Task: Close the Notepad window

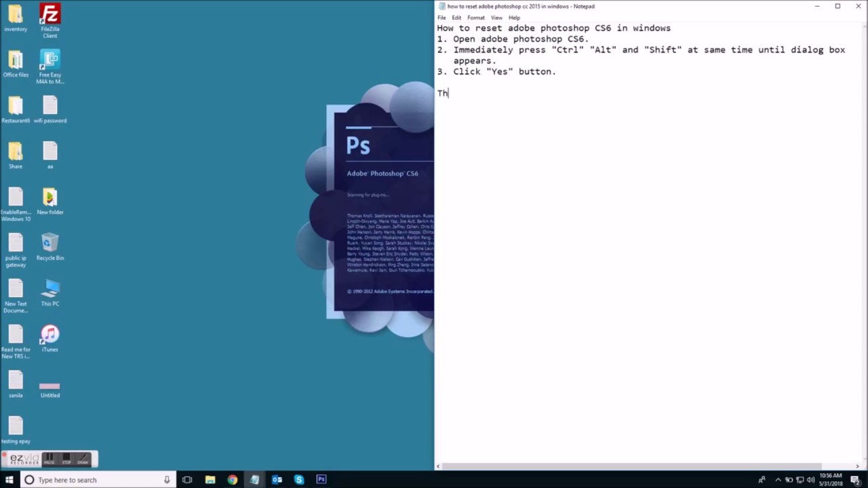Action: point(858,6)
